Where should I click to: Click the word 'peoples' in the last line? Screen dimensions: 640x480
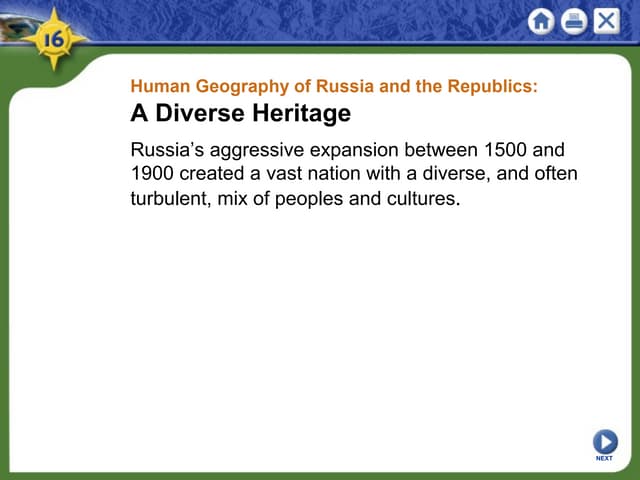pyautogui.click(x=318, y=198)
